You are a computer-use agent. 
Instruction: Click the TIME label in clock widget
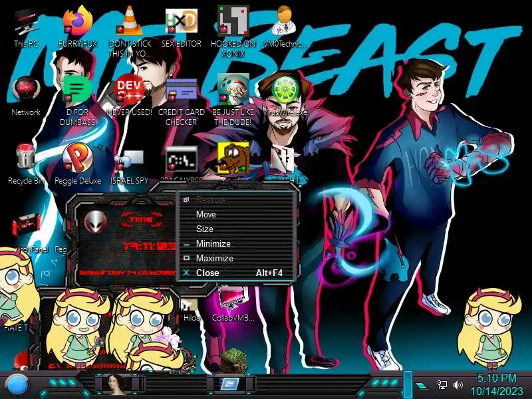tap(142, 219)
